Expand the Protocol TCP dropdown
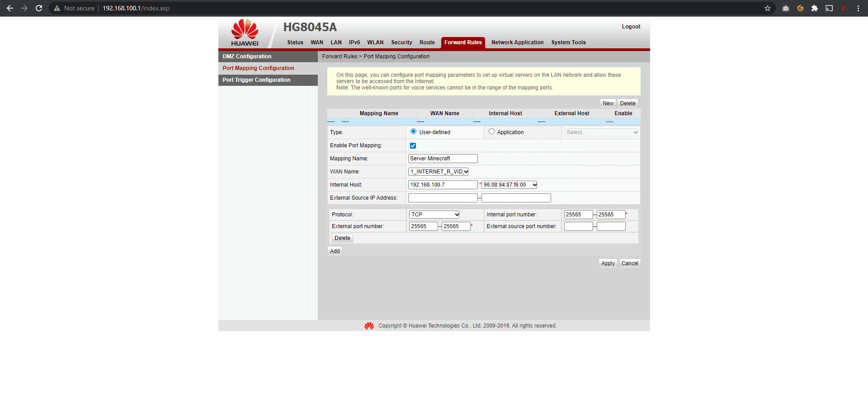The width and height of the screenshot is (868, 417). tap(434, 215)
